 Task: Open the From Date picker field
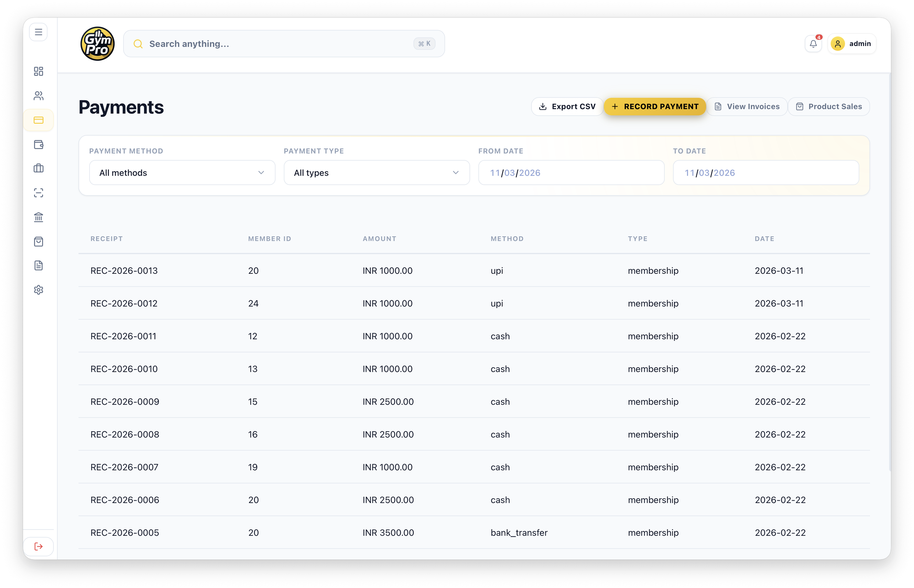pyautogui.click(x=571, y=173)
